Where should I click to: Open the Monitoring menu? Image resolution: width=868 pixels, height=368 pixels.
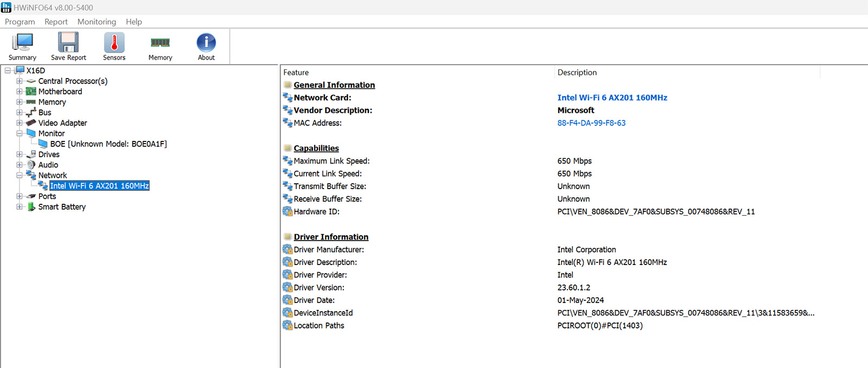click(x=97, y=22)
